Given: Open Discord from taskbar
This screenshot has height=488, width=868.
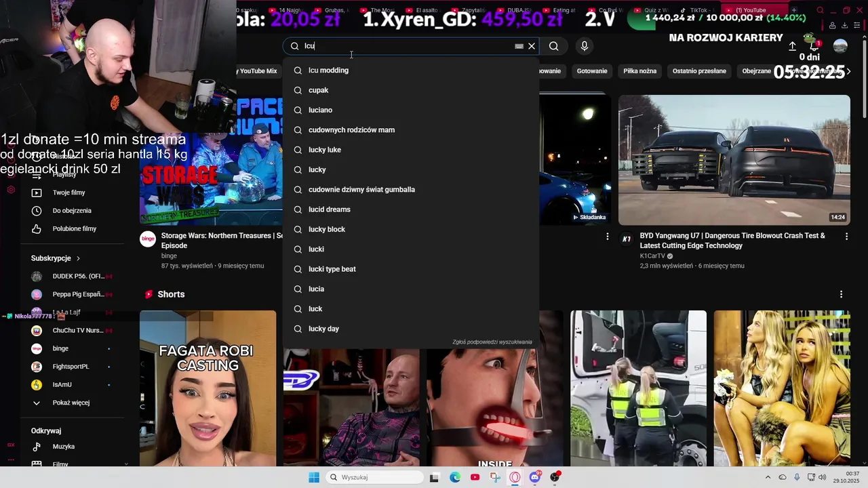Looking at the screenshot, I should pos(535,477).
